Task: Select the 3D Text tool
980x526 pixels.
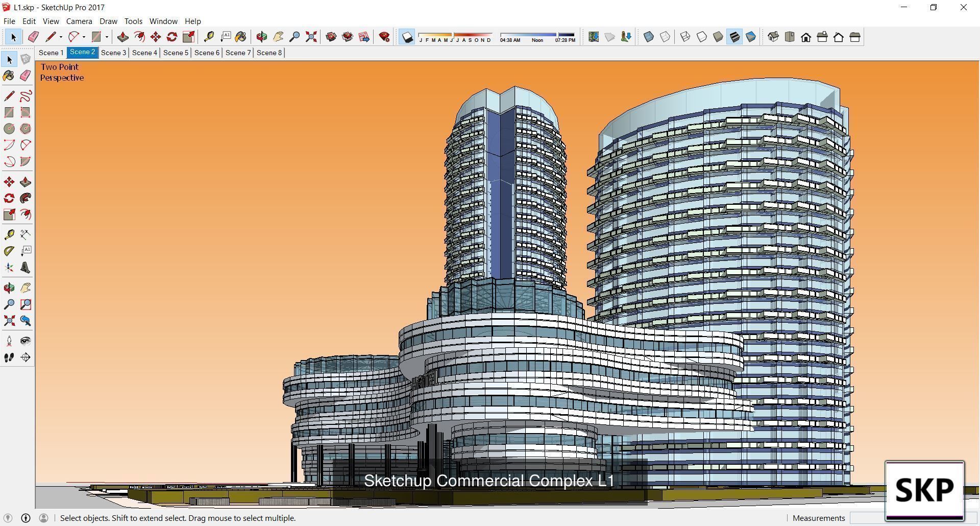Action: (26, 268)
